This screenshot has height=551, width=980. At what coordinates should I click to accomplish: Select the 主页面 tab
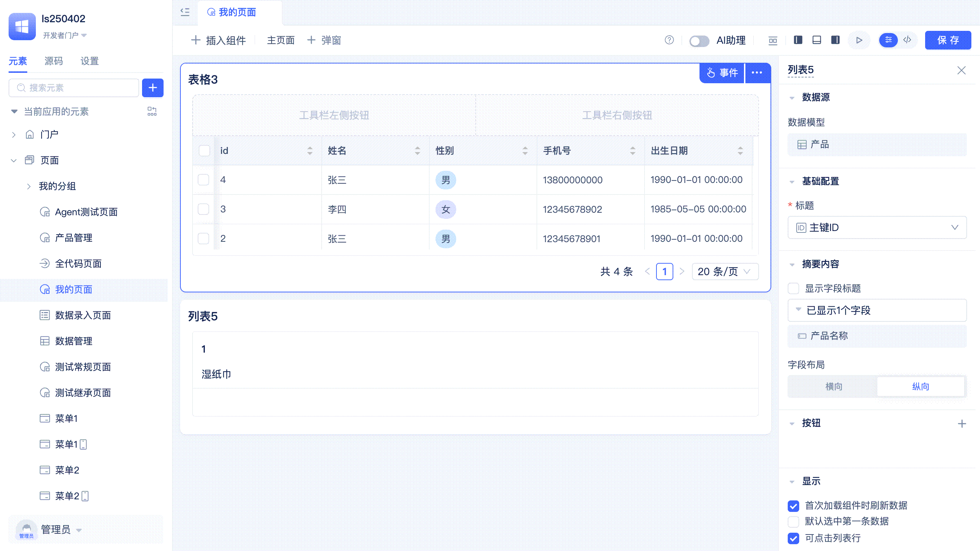click(281, 40)
